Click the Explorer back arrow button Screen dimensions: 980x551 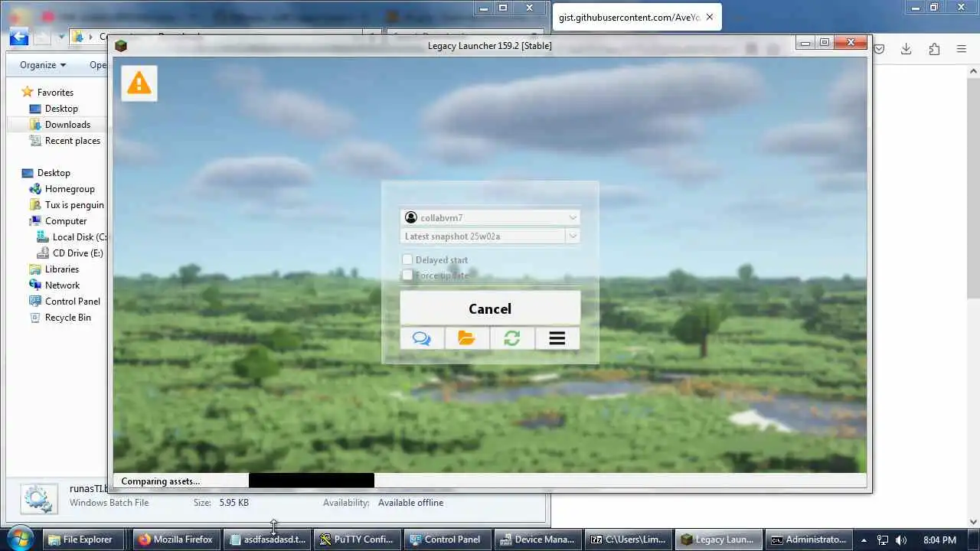click(x=18, y=36)
